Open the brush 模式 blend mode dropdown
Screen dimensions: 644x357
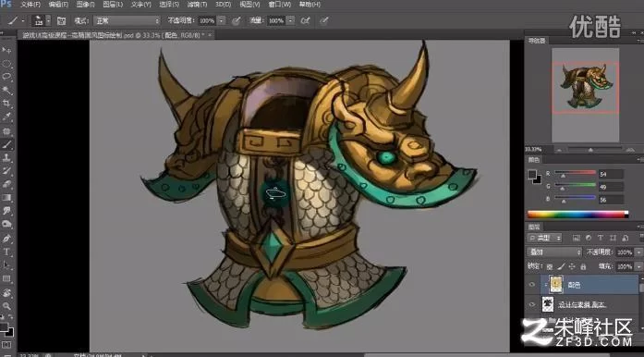tap(127, 20)
